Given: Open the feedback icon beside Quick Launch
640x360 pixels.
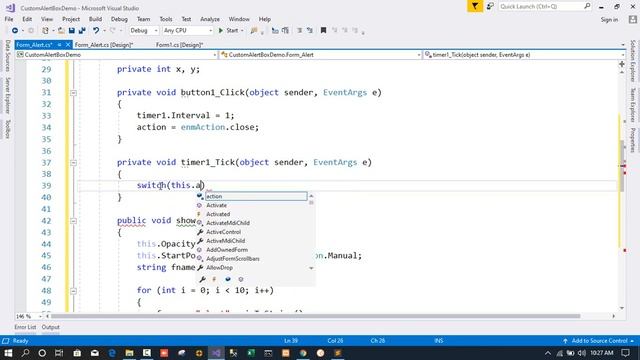Looking at the screenshot, I should [490, 6].
